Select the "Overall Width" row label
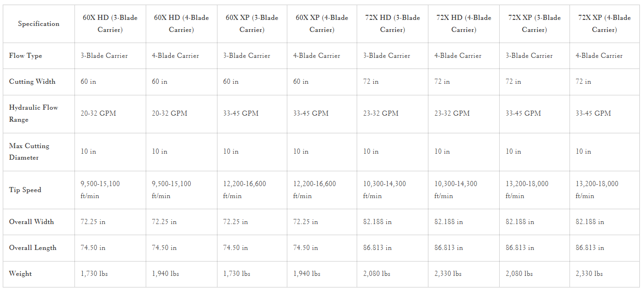644x293 pixels. 31,222
